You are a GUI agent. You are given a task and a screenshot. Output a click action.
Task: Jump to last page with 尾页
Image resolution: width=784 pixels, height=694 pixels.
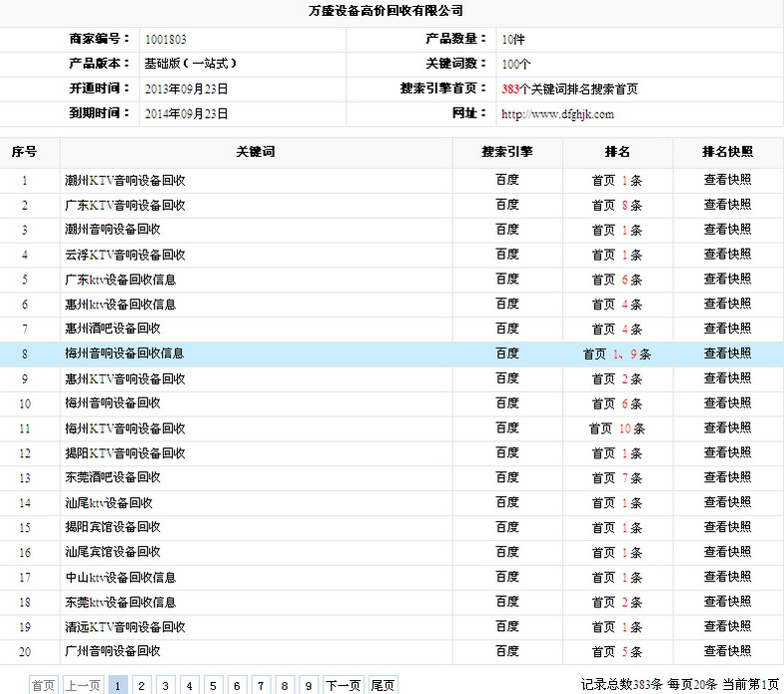coord(383,685)
